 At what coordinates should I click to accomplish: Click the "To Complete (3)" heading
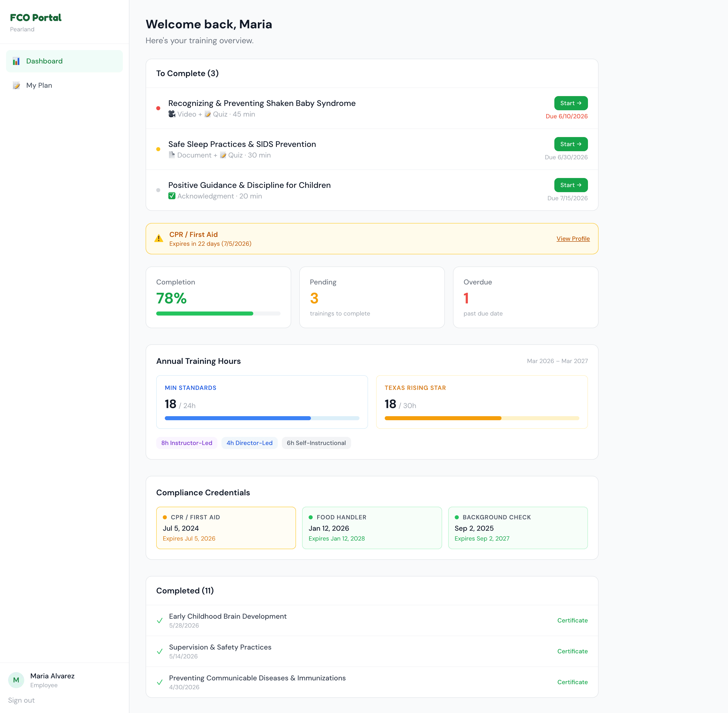pyautogui.click(x=188, y=73)
